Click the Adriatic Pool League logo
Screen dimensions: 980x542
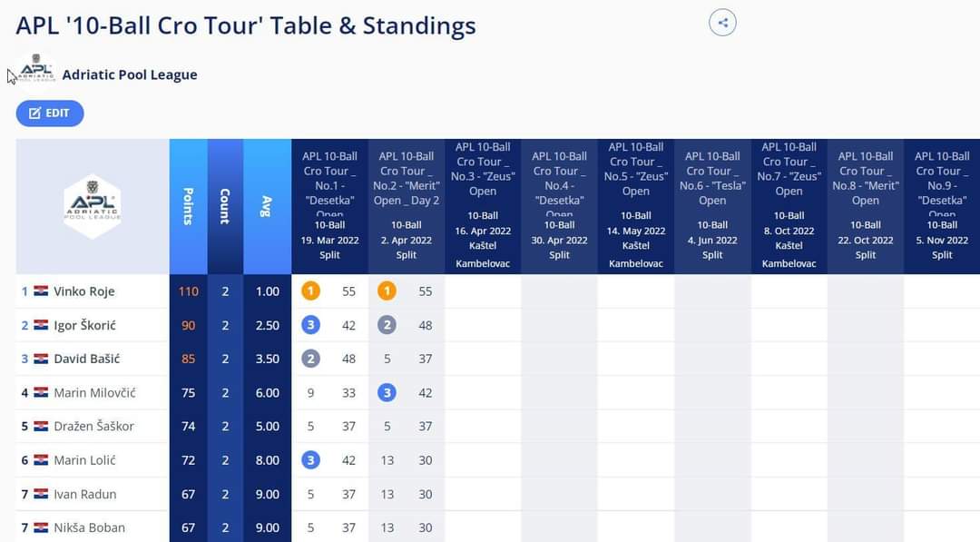point(36,71)
